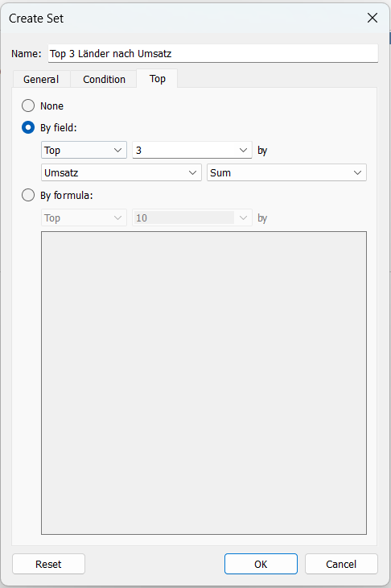Click the Create Set title bar
This screenshot has width=391, height=588.
(179, 18)
